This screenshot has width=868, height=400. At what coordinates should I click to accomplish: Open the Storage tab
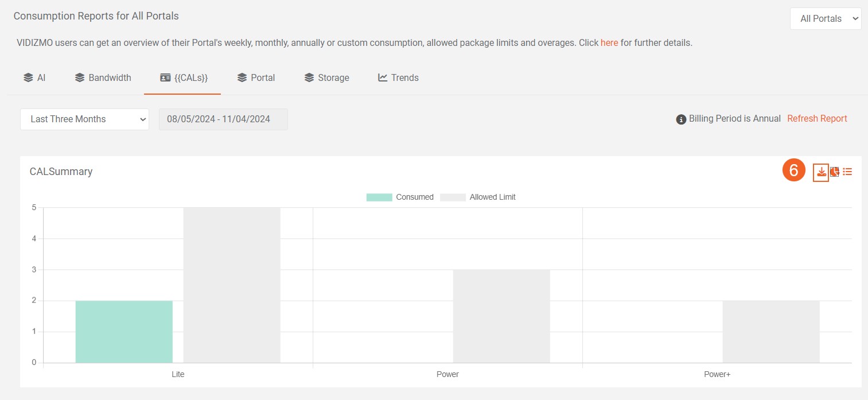pos(326,77)
